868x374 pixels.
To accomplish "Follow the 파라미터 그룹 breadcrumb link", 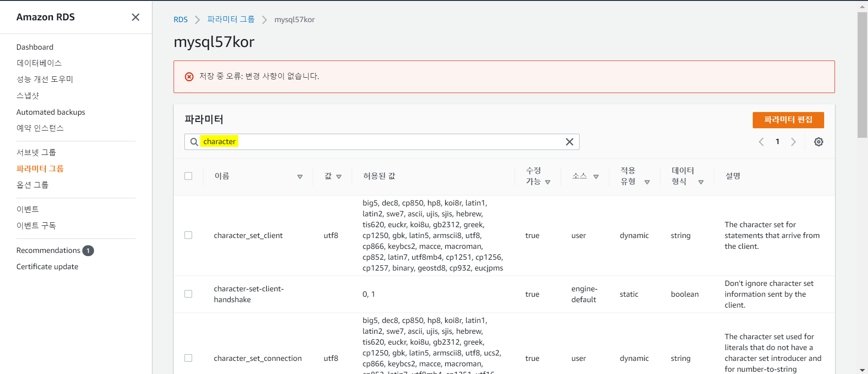I will click(231, 19).
